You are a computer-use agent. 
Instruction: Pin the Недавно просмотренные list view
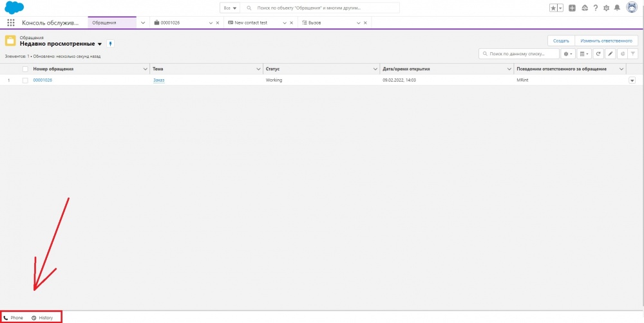[110, 44]
